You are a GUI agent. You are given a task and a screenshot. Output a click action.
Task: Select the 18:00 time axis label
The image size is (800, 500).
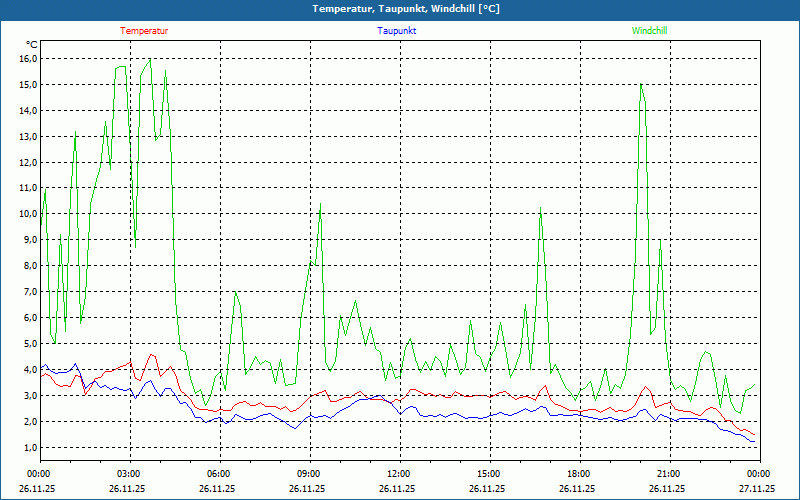pos(578,473)
